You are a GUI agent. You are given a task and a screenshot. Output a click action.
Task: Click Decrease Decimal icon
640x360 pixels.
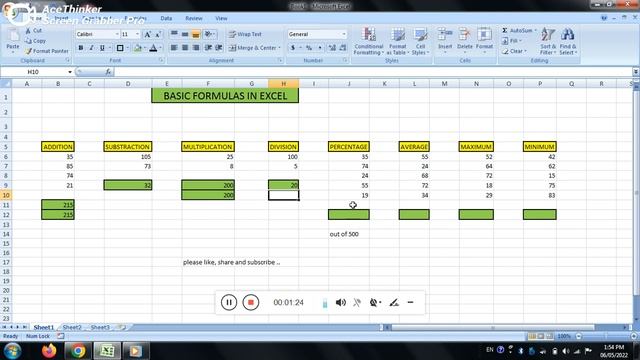coord(343,48)
